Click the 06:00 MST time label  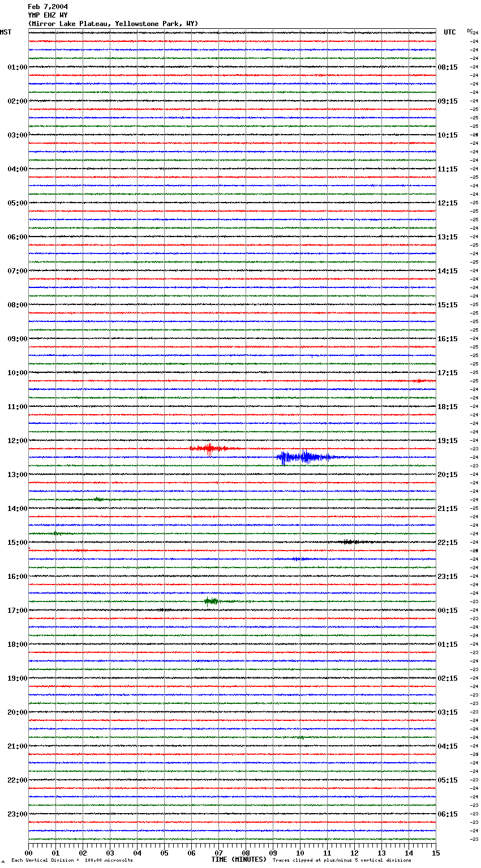tap(18, 237)
